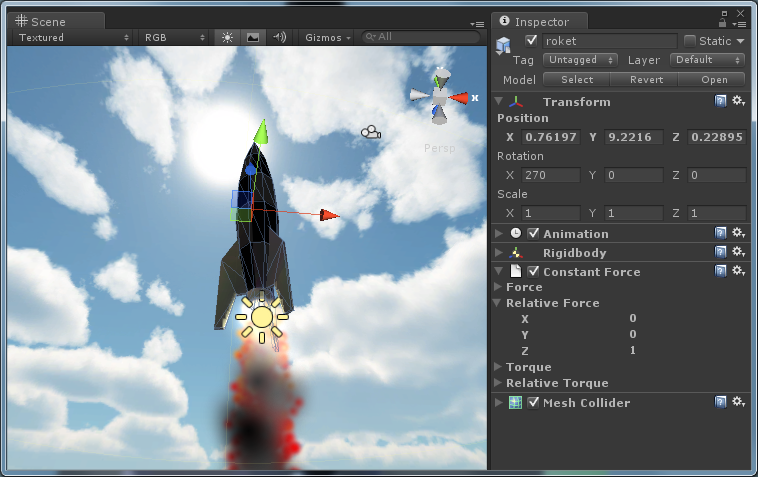Screen dimensions: 758x477
Task: Select the sun light gizmo icon
Action: (x=262, y=318)
